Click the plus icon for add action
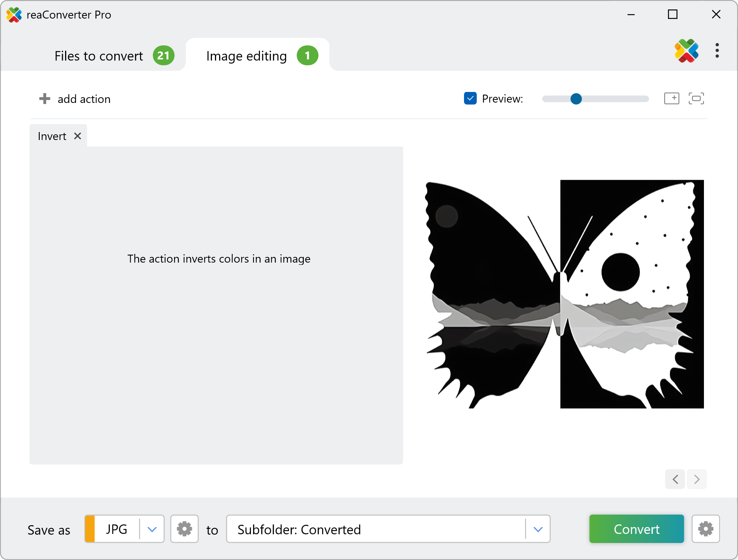 click(45, 99)
